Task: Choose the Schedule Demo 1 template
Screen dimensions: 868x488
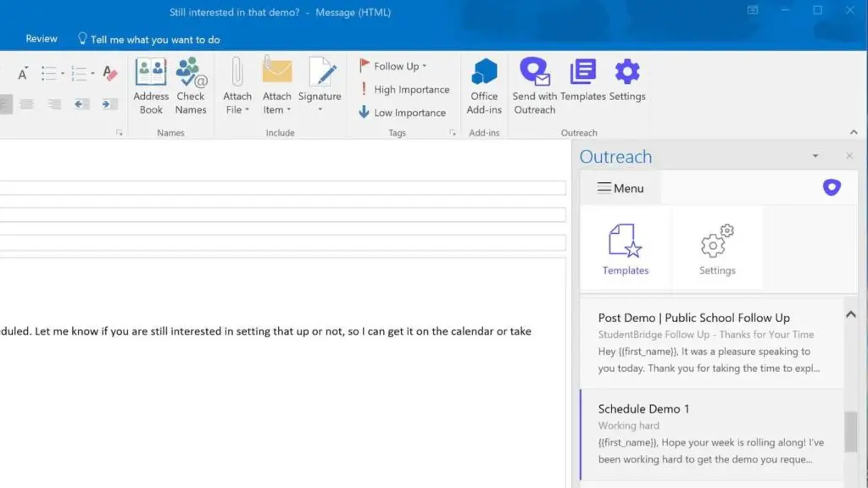Action: click(x=712, y=435)
